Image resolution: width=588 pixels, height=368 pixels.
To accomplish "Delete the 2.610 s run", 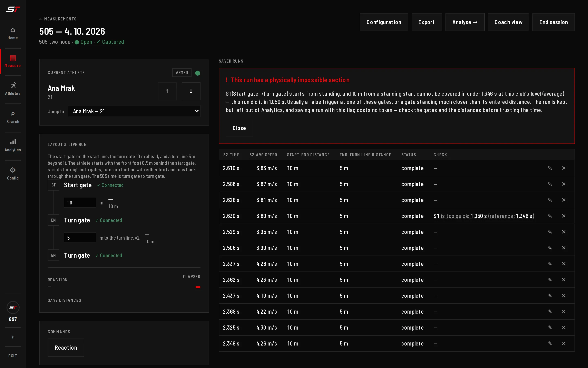I will (564, 168).
